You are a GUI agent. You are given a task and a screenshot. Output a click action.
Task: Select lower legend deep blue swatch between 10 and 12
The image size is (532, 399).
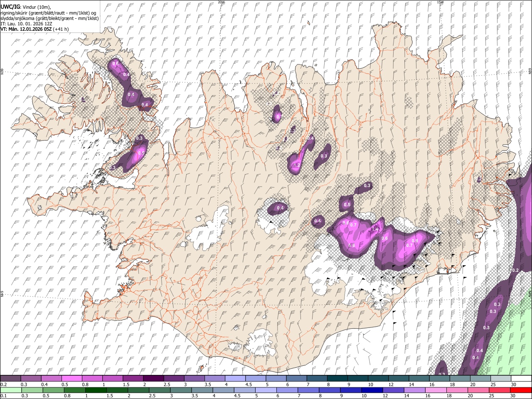(372, 390)
